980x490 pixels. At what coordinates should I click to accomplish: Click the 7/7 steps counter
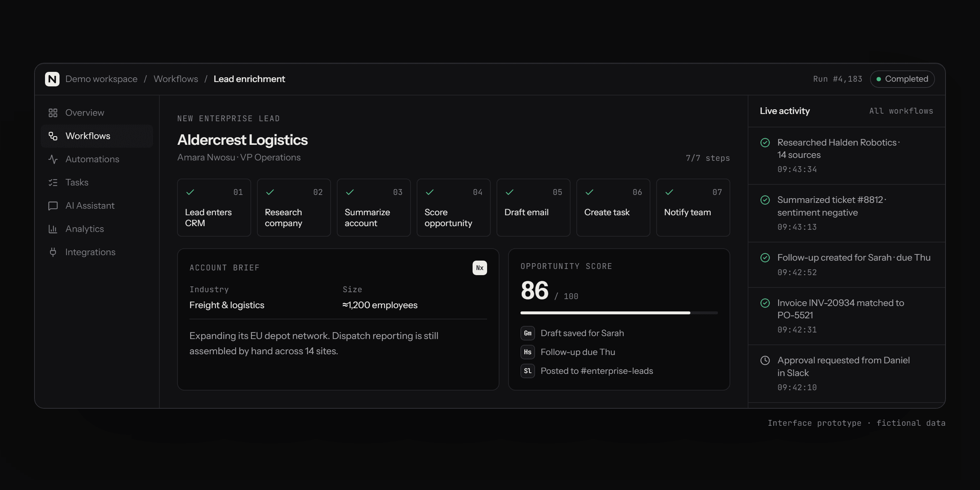(708, 158)
